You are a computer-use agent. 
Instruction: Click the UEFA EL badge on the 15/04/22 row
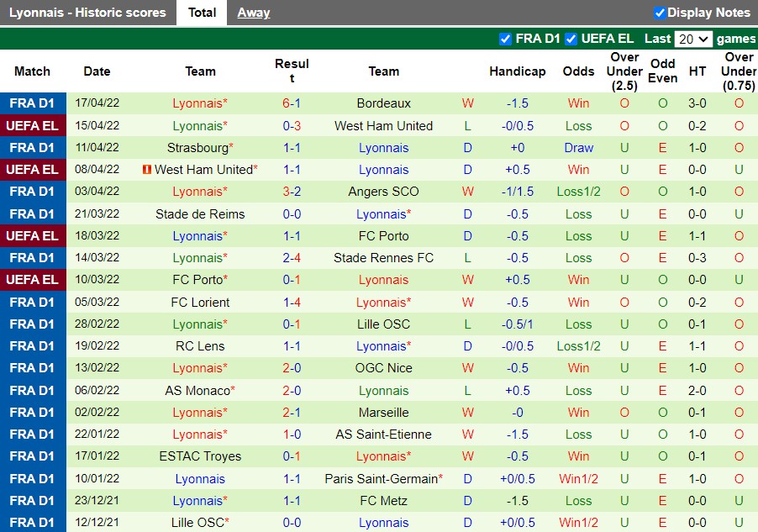click(x=33, y=125)
